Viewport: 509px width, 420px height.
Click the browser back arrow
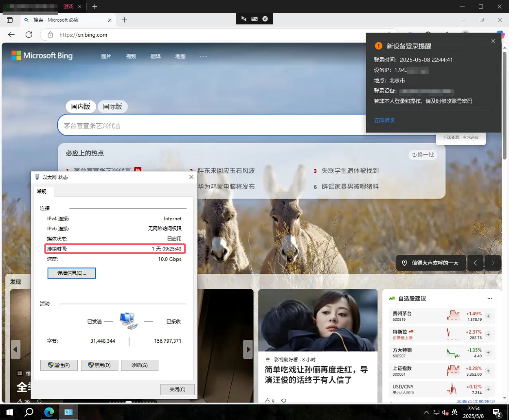coord(11,35)
